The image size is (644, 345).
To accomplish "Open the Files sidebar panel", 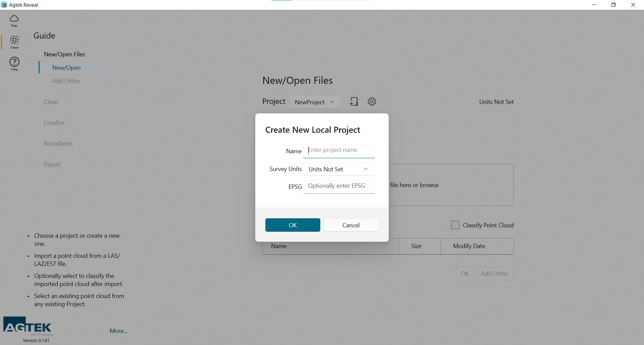I will click(x=14, y=21).
